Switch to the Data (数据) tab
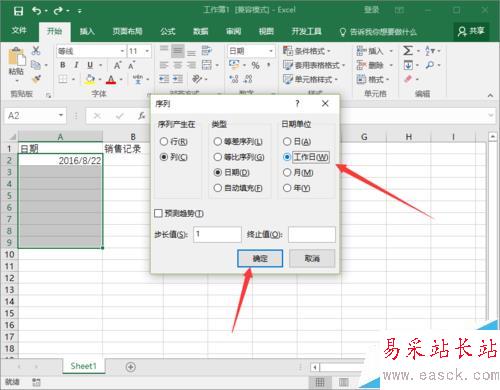Image resolution: width=500 pixels, height=390 pixels. click(x=201, y=31)
